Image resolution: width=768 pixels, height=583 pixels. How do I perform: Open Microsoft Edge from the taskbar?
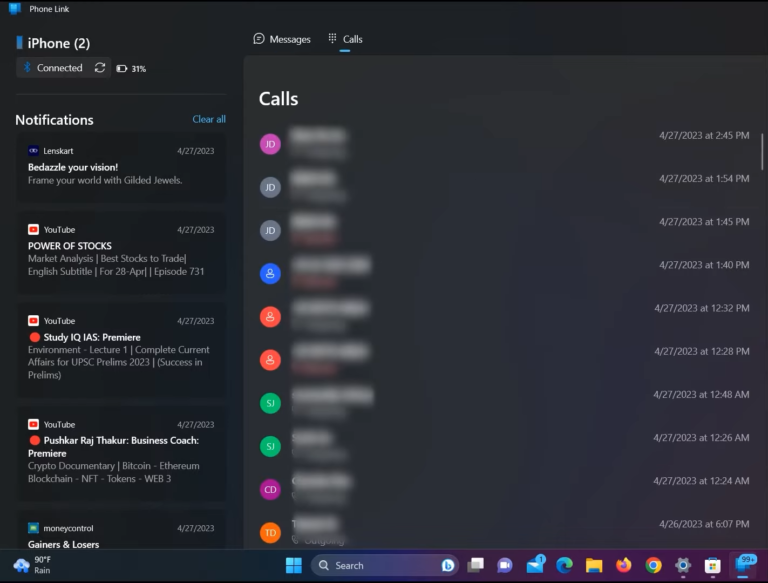(564, 565)
